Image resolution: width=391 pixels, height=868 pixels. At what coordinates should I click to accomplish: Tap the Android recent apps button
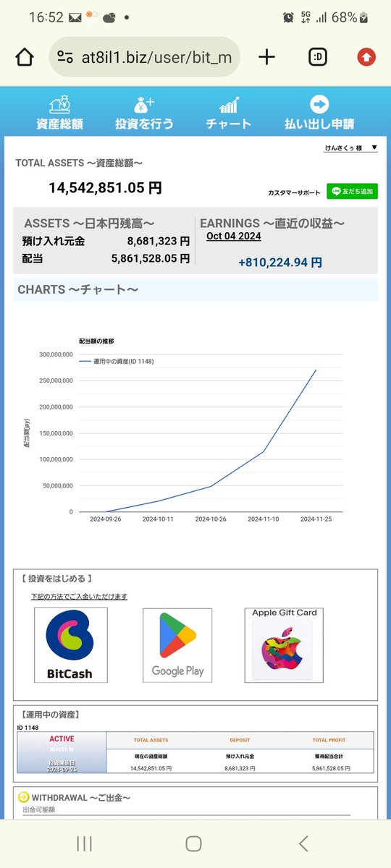84,843
